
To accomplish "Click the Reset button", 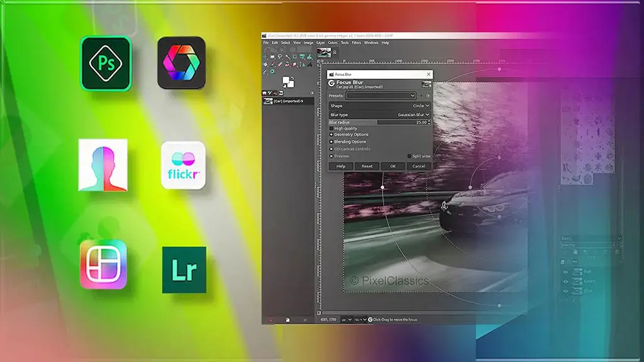I will pyautogui.click(x=367, y=166).
